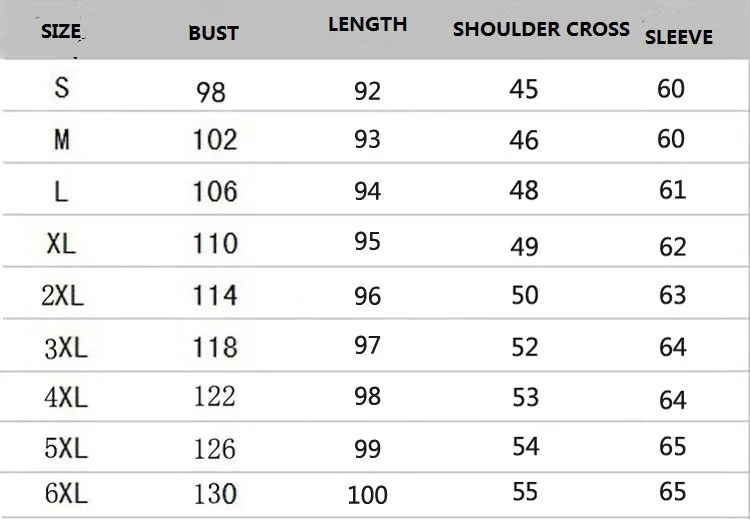Viewport: 750px width, 520px height.
Task: Select the 2XL size row label
Action: [63, 296]
